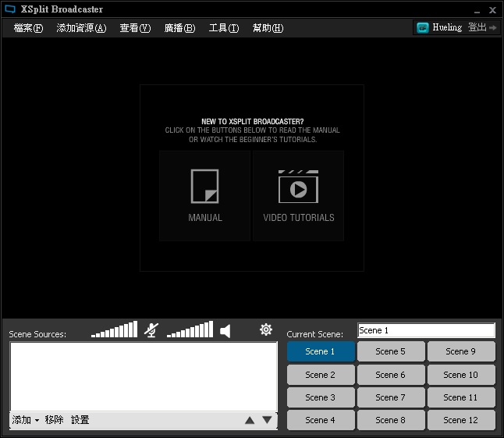The image size is (504, 438).
Task: Click inside the Scene Sources list
Action: [144, 376]
